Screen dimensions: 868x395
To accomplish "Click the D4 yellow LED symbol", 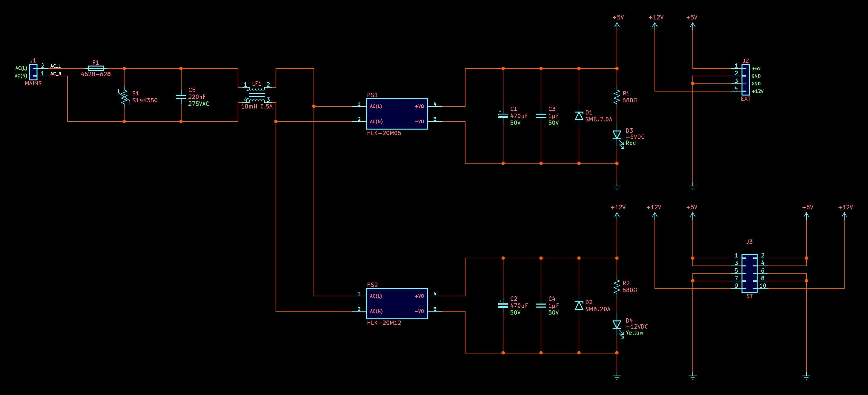I will tap(617, 324).
